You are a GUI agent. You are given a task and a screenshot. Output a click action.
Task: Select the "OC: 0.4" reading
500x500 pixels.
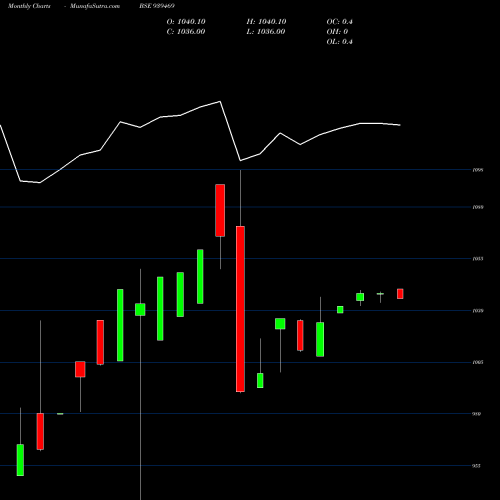click(340, 22)
